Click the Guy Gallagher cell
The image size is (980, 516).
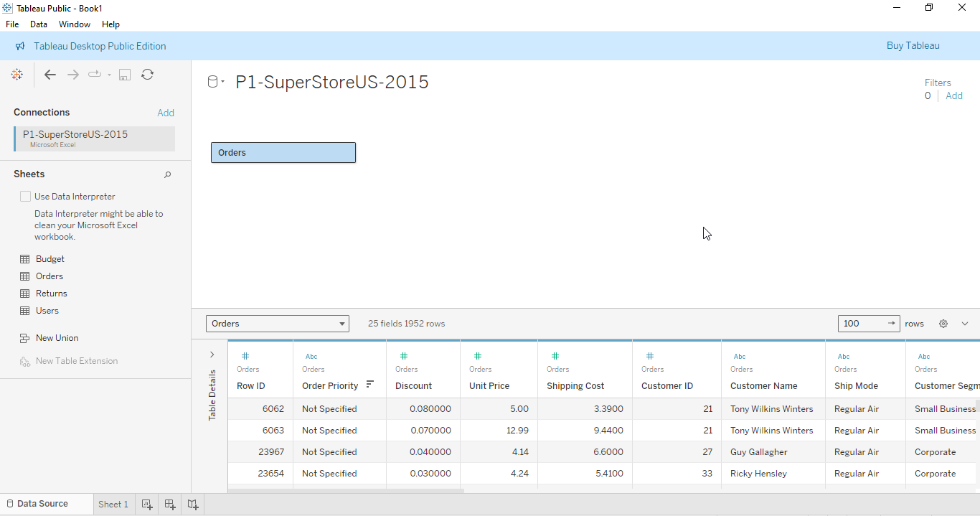pos(773,452)
